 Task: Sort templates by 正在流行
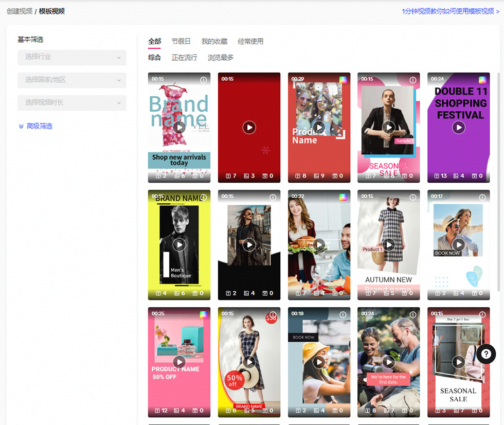pos(184,58)
